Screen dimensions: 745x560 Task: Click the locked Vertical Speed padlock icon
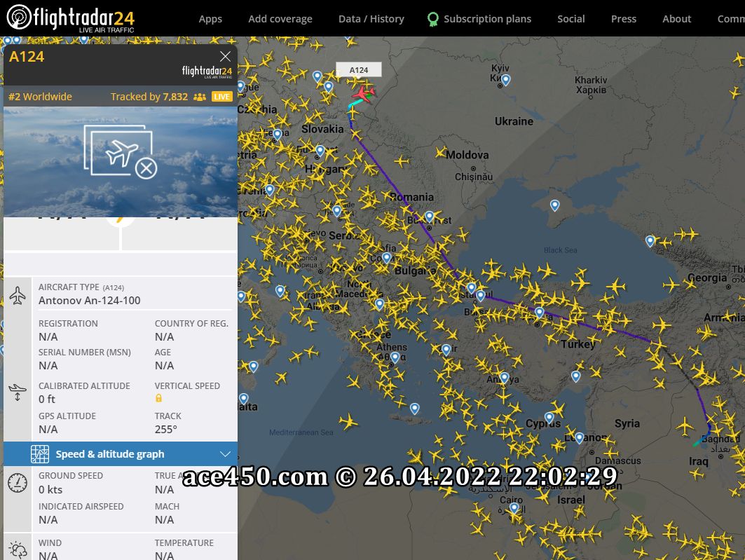point(158,398)
